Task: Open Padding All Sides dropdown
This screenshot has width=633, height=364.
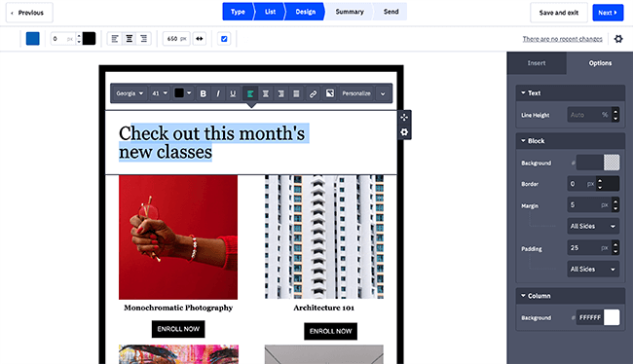Action: [593, 270]
